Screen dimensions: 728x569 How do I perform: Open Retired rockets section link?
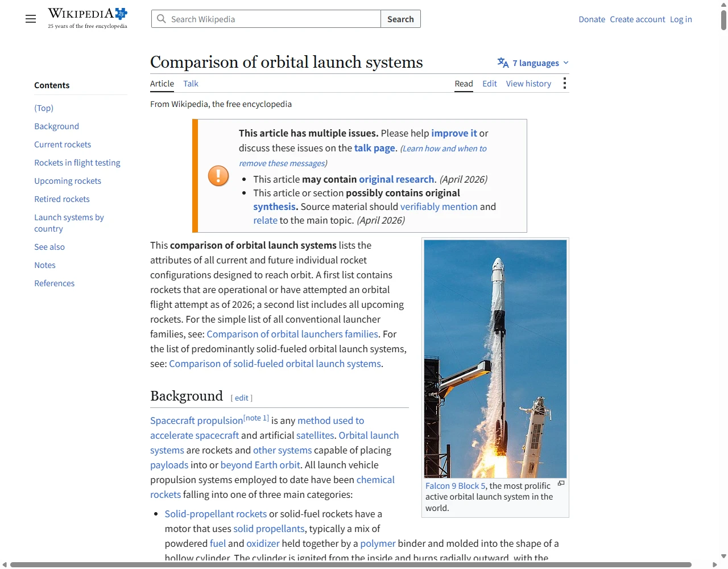click(x=62, y=199)
